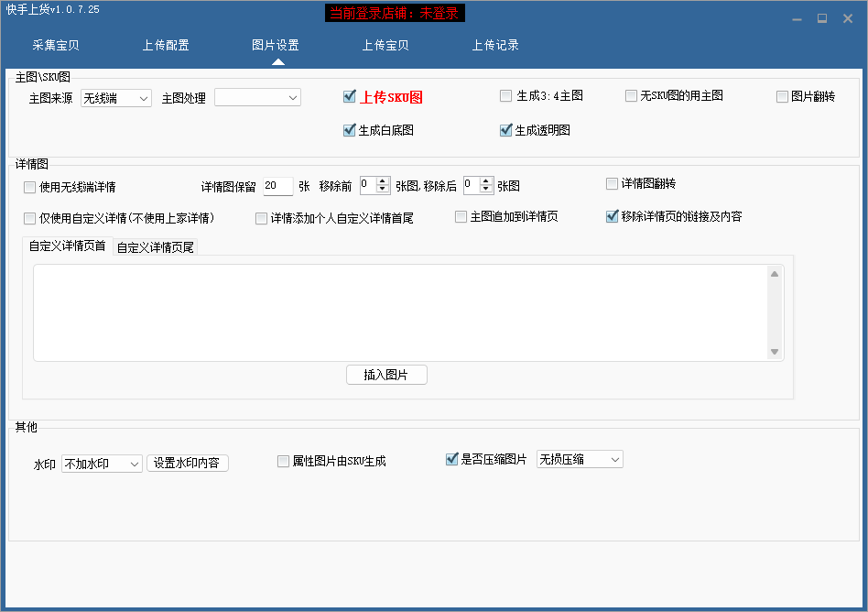The image size is (868, 612).
Task: Expand compression dropdown showing 无损压缩
Action: 580,459
